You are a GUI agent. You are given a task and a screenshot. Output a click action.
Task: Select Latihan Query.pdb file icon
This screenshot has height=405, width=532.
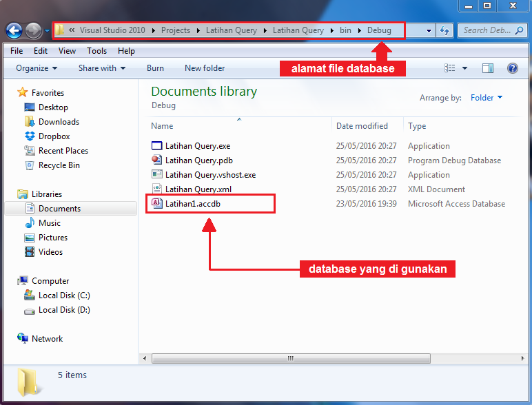[156, 160]
